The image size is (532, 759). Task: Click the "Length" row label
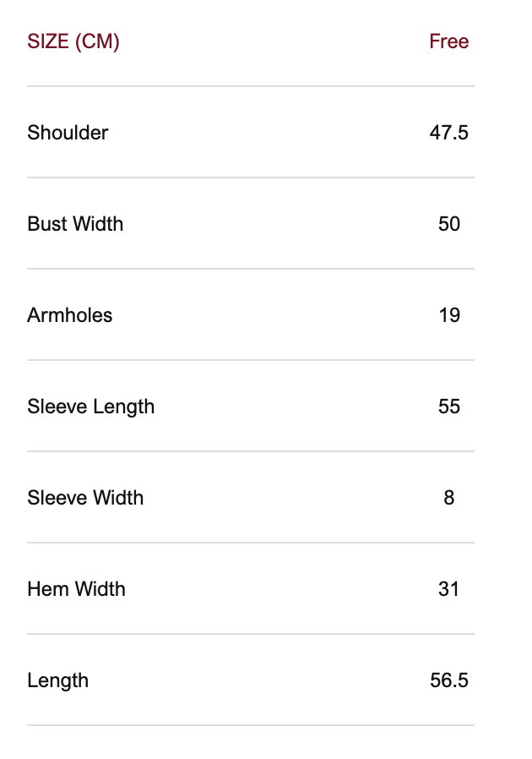[x=57, y=680]
